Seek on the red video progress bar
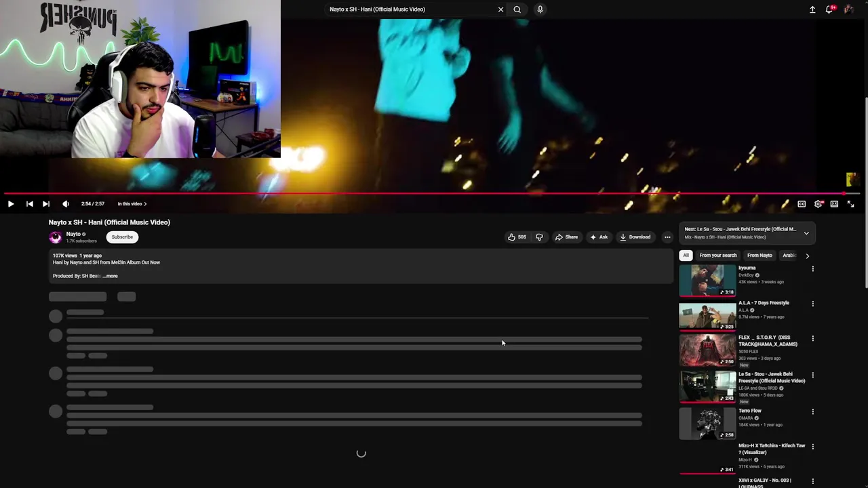 pyautogui.click(x=431, y=193)
